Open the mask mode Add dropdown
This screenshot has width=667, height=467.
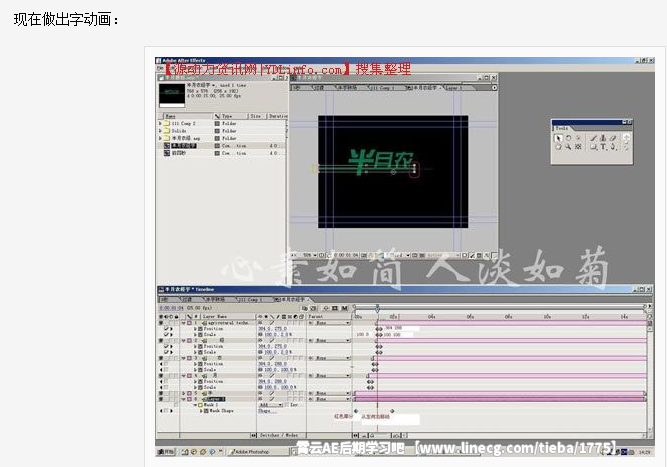(x=271, y=405)
